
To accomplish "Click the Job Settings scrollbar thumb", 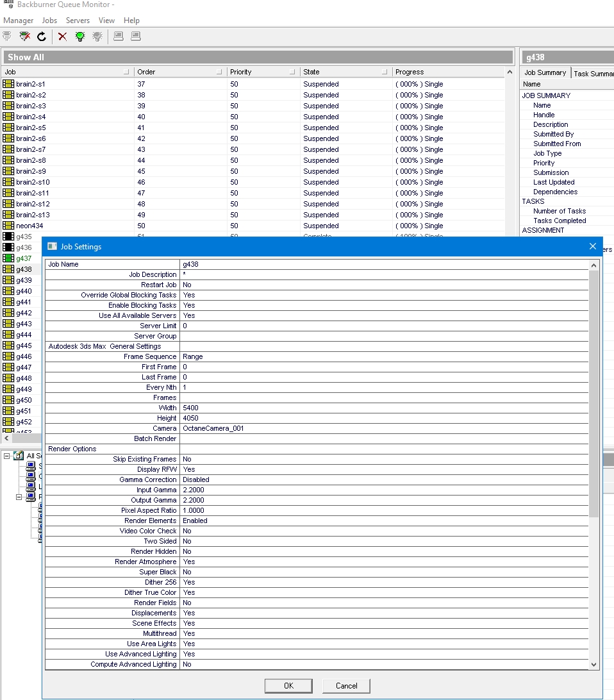I will (593, 394).
